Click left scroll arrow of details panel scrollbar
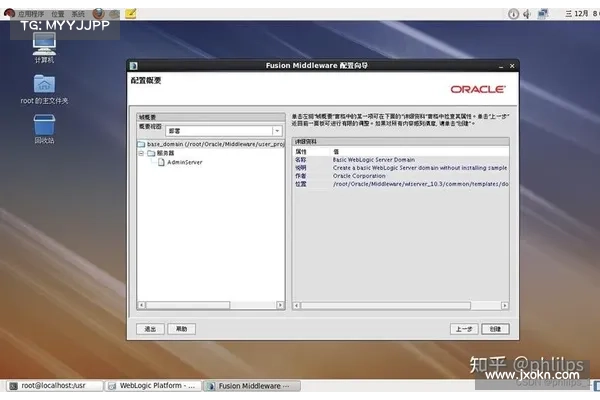This screenshot has width=600, height=400. tap(297, 305)
